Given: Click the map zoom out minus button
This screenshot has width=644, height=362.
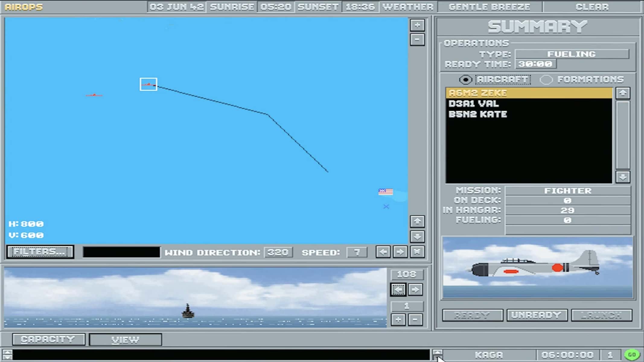Looking at the screenshot, I should (x=417, y=40).
